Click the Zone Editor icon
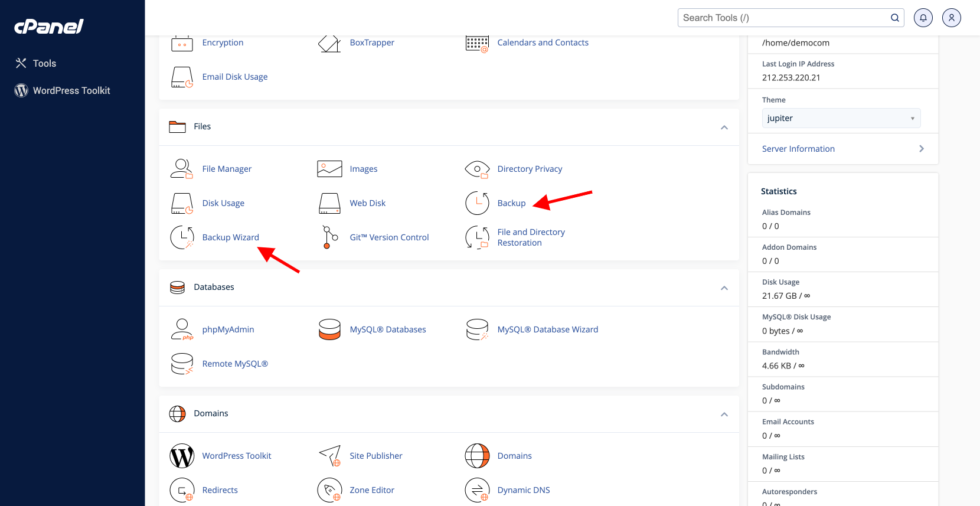The image size is (980, 506). coord(329,490)
